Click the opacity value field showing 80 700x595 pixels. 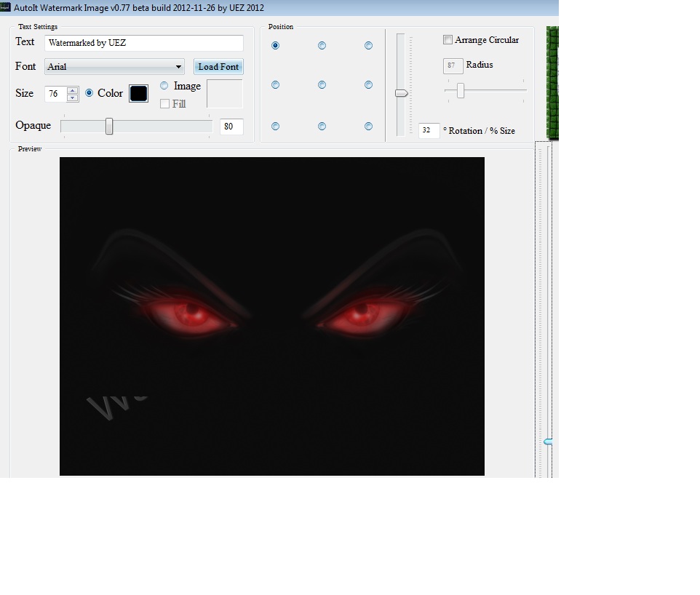[231, 127]
